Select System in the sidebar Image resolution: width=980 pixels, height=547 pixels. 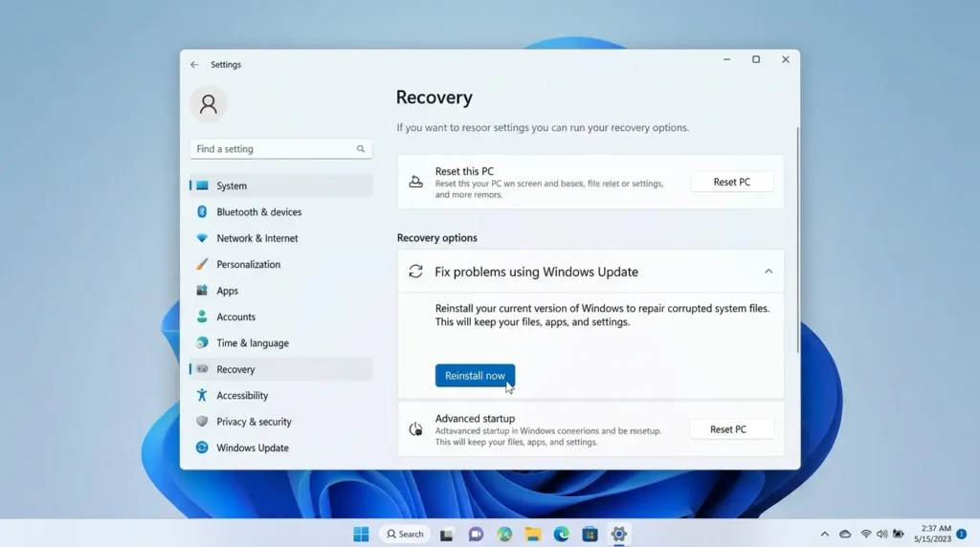281,186
